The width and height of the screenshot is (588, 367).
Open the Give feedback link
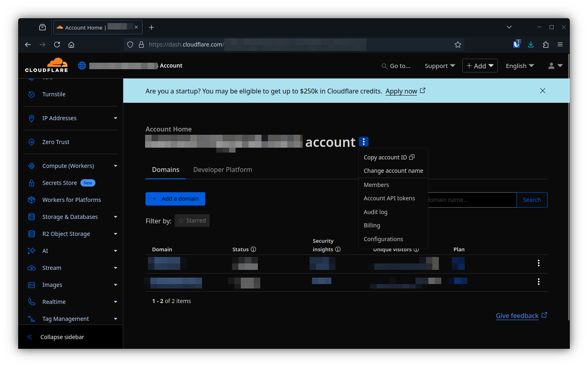tap(517, 316)
